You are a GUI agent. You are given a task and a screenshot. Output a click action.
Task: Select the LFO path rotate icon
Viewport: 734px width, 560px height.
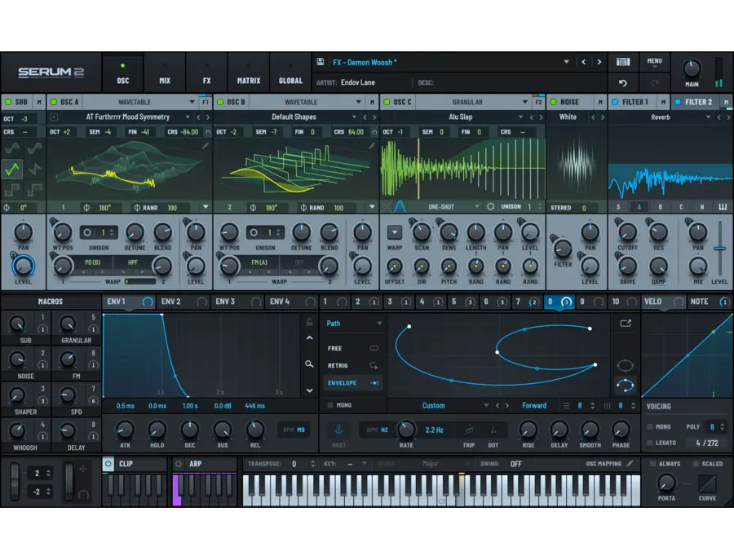(x=626, y=386)
